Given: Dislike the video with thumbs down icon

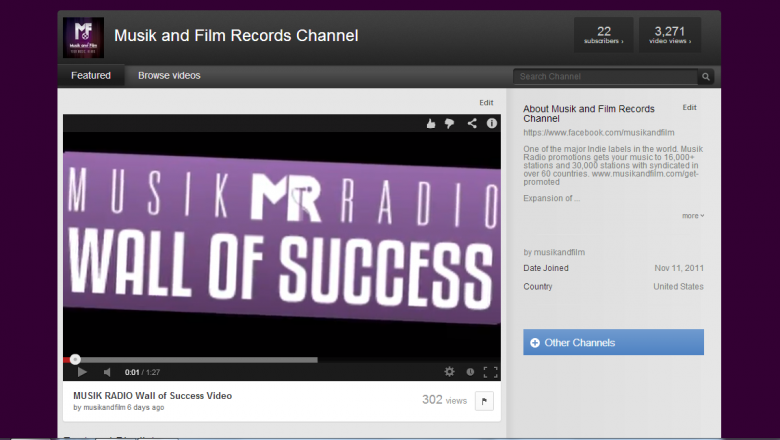Looking at the screenshot, I should [x=449, y=123].
